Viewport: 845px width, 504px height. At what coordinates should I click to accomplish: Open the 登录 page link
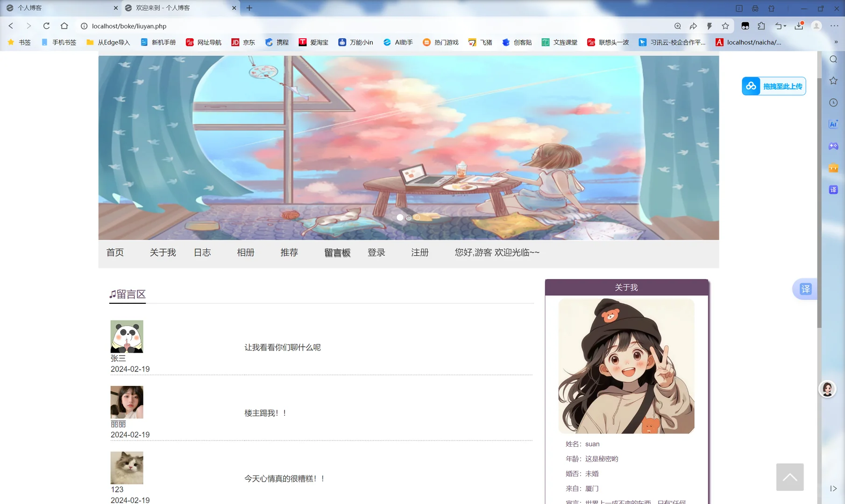(376, 252)
